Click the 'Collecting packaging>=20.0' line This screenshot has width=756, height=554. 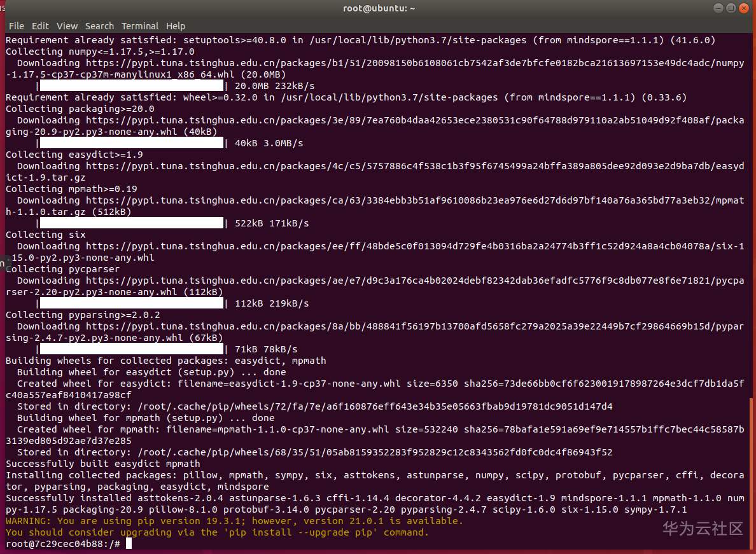coord(80,109)
